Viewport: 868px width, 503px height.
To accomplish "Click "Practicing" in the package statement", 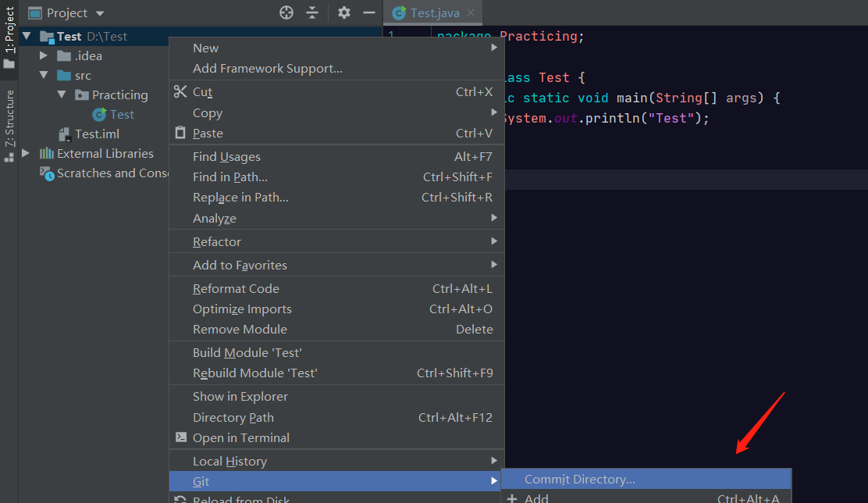I will click(x=539, y=37).
